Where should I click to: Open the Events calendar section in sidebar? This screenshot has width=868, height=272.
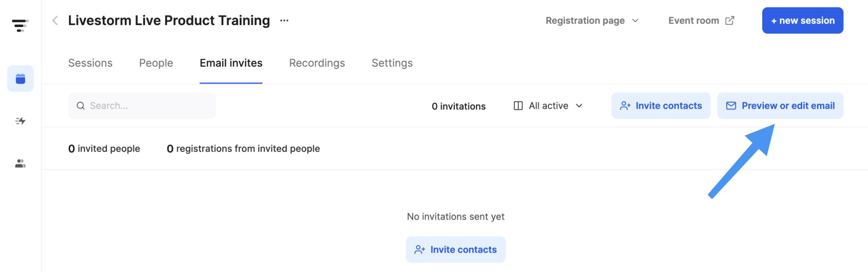[x=20, y=79]
